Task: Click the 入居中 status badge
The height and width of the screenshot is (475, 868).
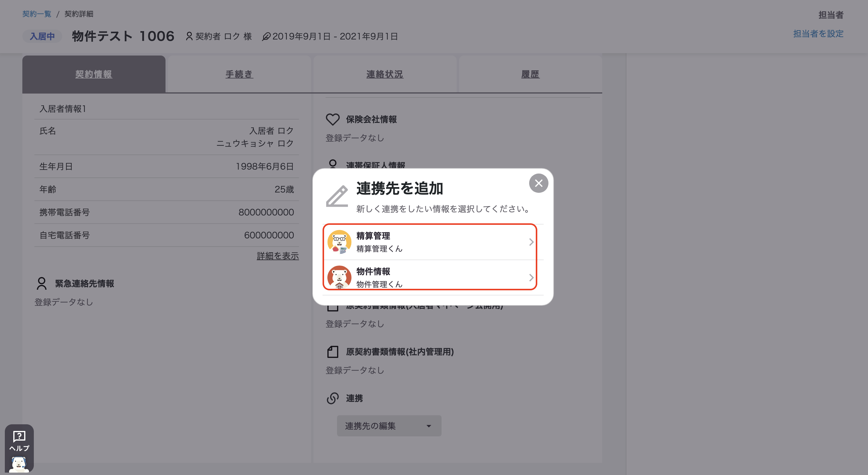Action: pyautogui.click(x=42, y=36)
